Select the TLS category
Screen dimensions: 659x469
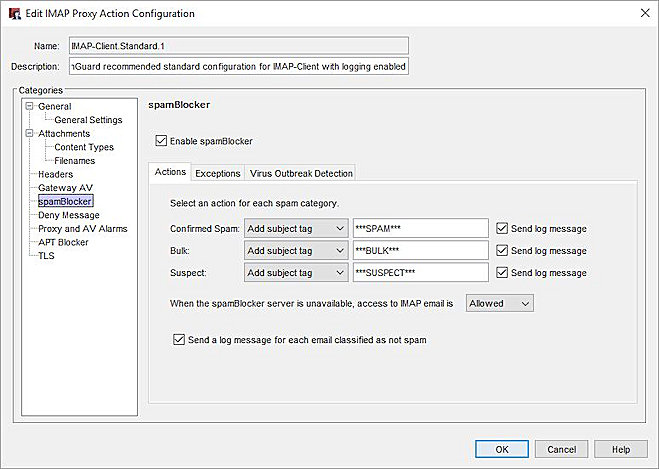click(46, 256)
